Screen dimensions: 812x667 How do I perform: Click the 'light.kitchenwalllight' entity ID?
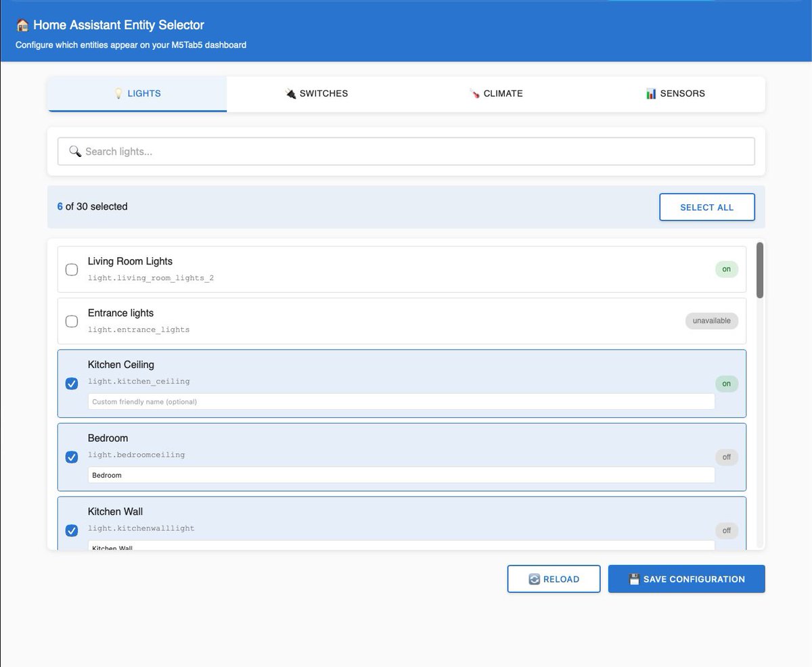[141, 528]
